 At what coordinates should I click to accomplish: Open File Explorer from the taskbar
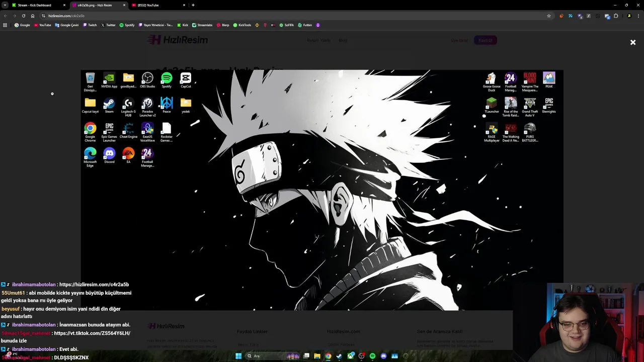pos(317,356)
